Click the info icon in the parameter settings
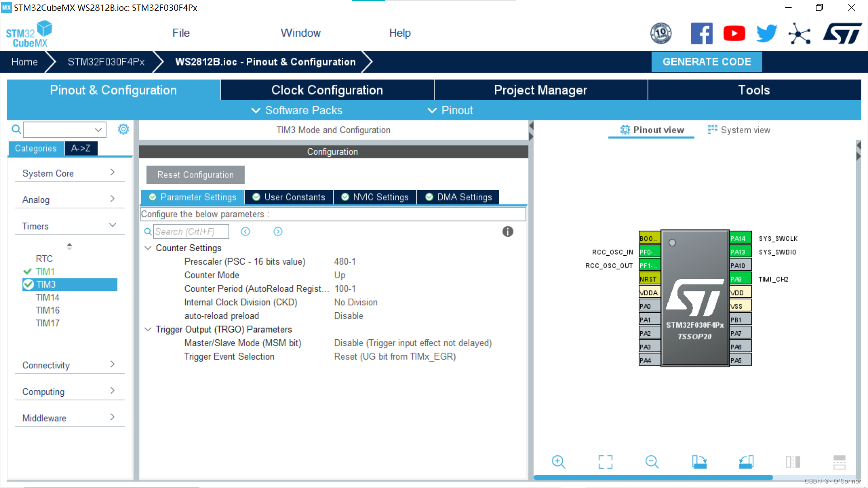Viewport: 868px width, 488px height. pyautogui.click(x=508, y=232)
